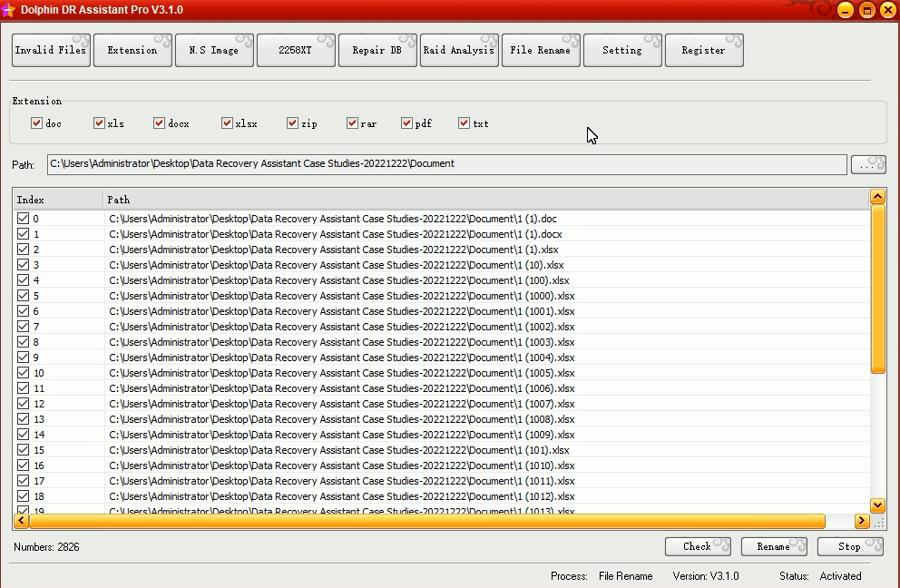
Task: Click the list scroll down arrow
Action: tap(877, 505)
